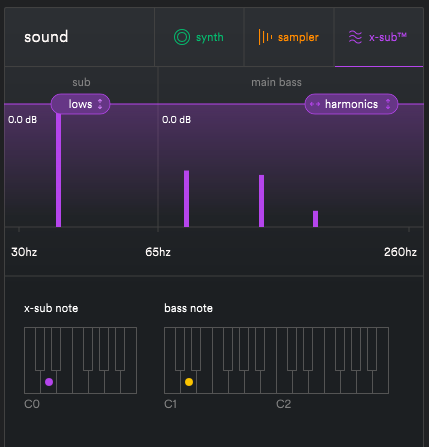The width and height of the screenshot is (429, 447).
Task: Click the lows handle
Action: click(80, 104)
